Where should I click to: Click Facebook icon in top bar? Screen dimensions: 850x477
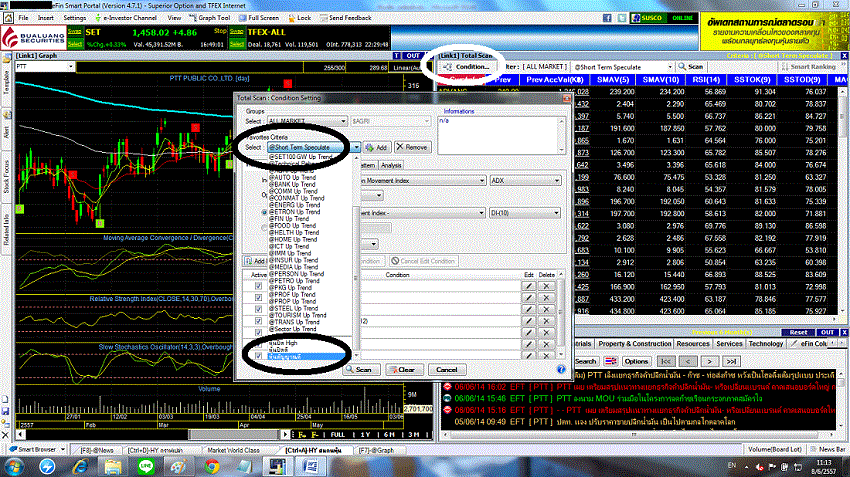pos(607,18)
